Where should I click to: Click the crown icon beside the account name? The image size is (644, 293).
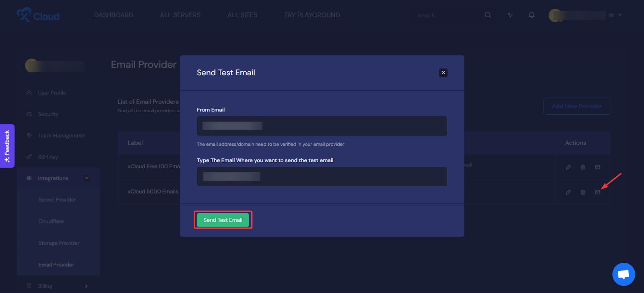[x=611, y=14]
